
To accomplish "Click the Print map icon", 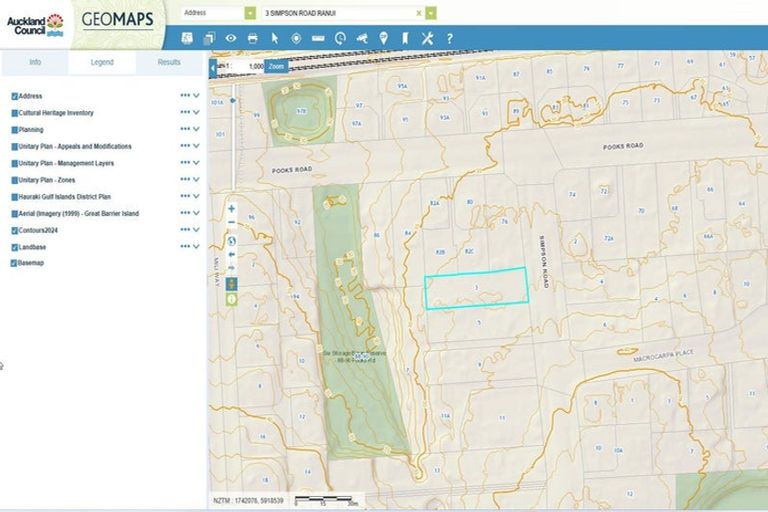I will pyautogui.click(x=252, y=38).
